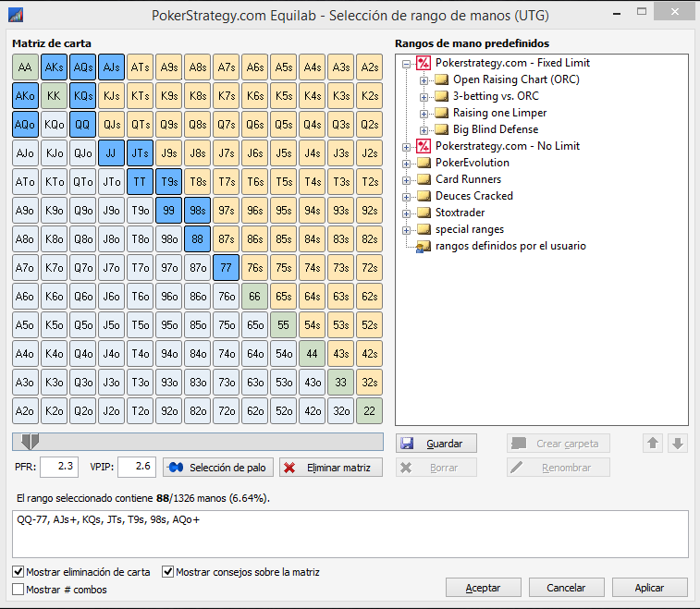Click the Big Blind Defense folder icon
700x609 pixels.
tap(441, 129)
